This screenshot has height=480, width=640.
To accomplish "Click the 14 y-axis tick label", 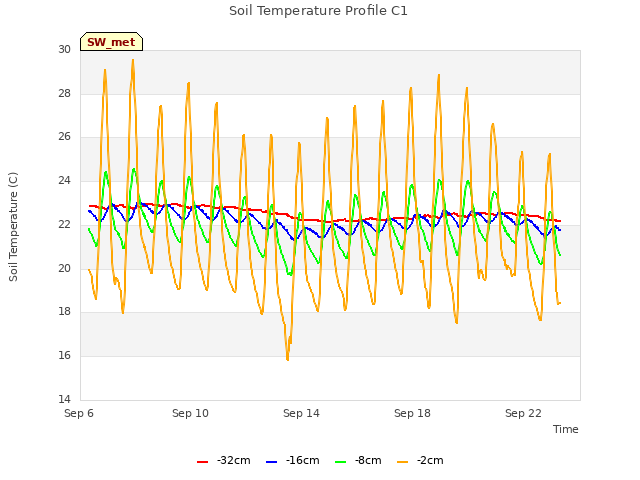I will [x=64, y=399].
